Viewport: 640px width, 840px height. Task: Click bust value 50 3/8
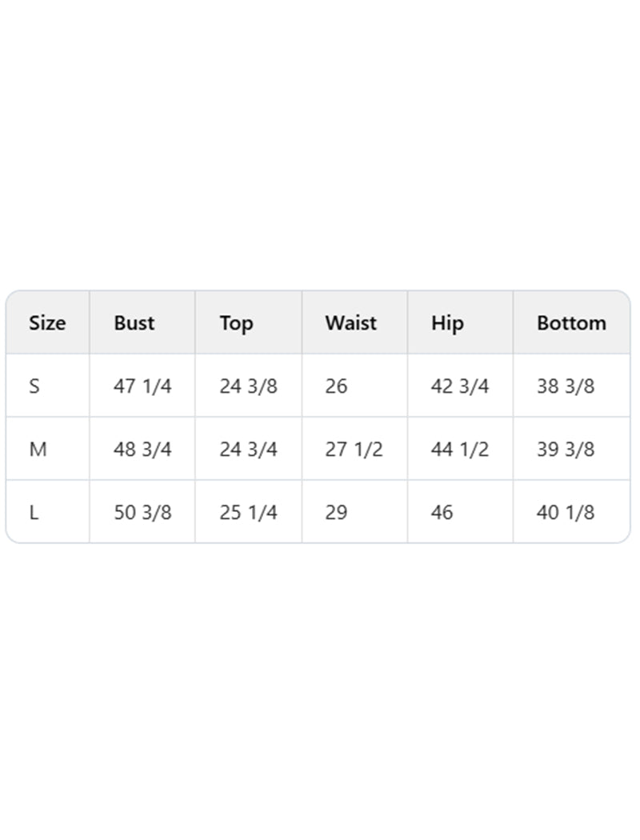(x=142, y=513)
